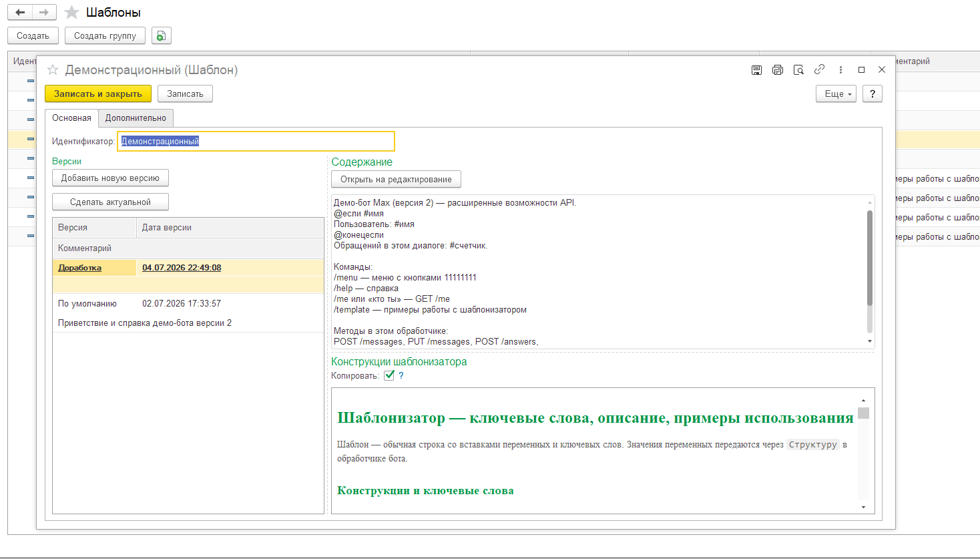The width and height of the screenshot is (980, 559).
Task: Click the printer icon in dialog header
Action: click(x=778, y=70)
